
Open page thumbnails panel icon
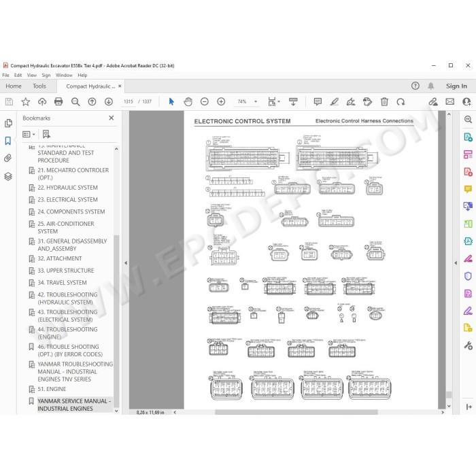point(8,123)
